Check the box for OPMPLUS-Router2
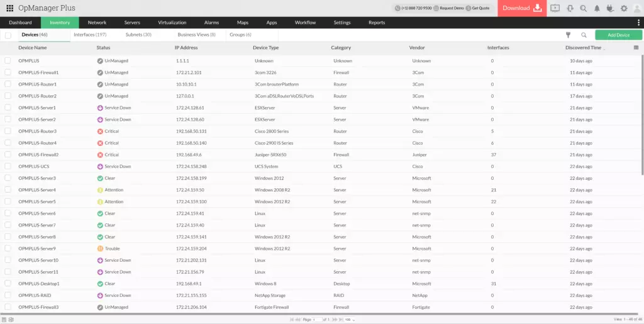Screen dimensions: 644x324 click(8, 96)
